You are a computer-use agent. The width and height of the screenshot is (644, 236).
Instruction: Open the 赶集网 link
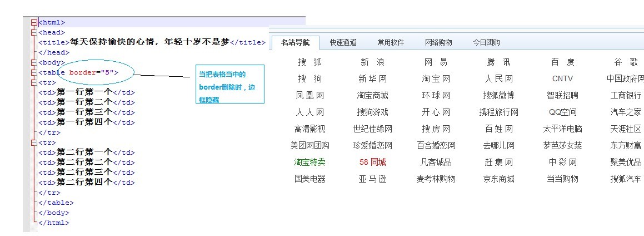click(x=498, y=162)
